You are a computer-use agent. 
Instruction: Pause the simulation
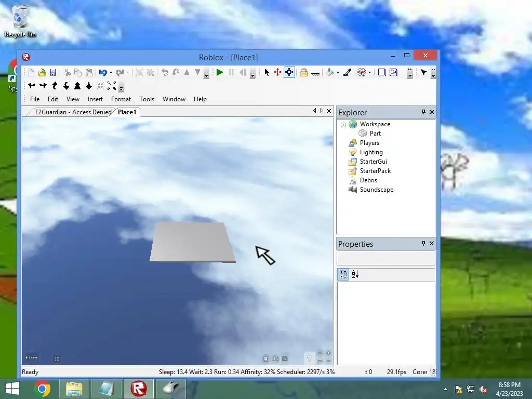[232, 72]
